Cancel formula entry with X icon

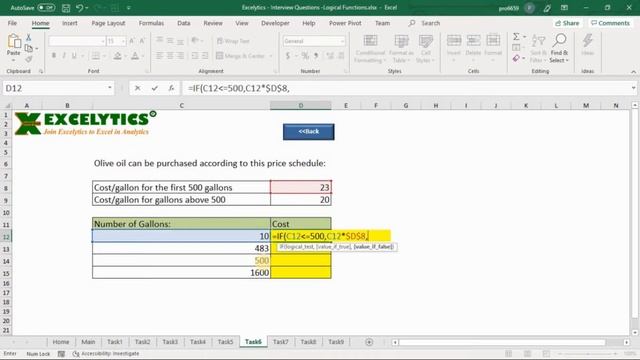138,88
